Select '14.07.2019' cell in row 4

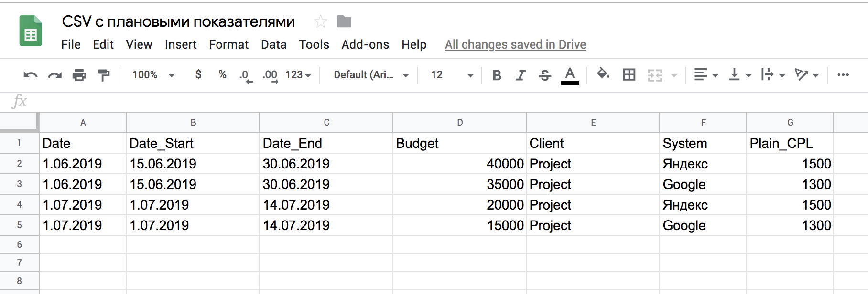tap(326, 205)
